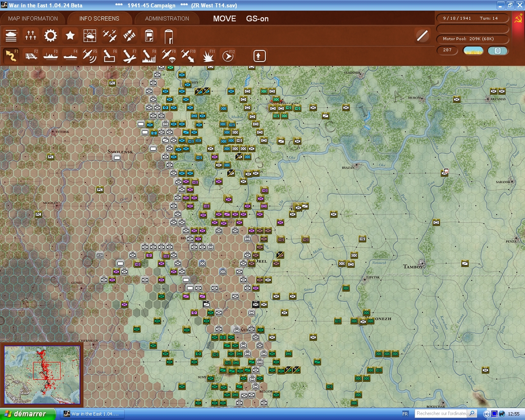525x420 pixels.
Task: Click the Mogilev city label on map
Action: tap(50, 203)
